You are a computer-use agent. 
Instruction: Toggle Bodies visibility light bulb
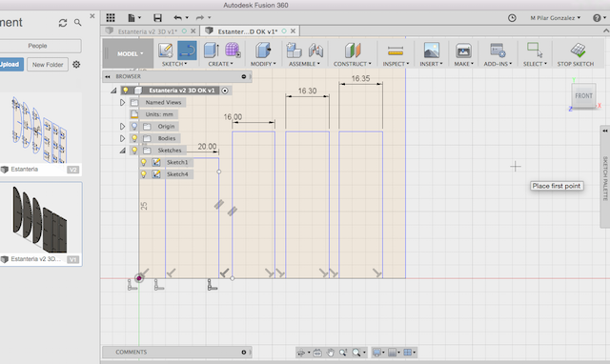134,138
